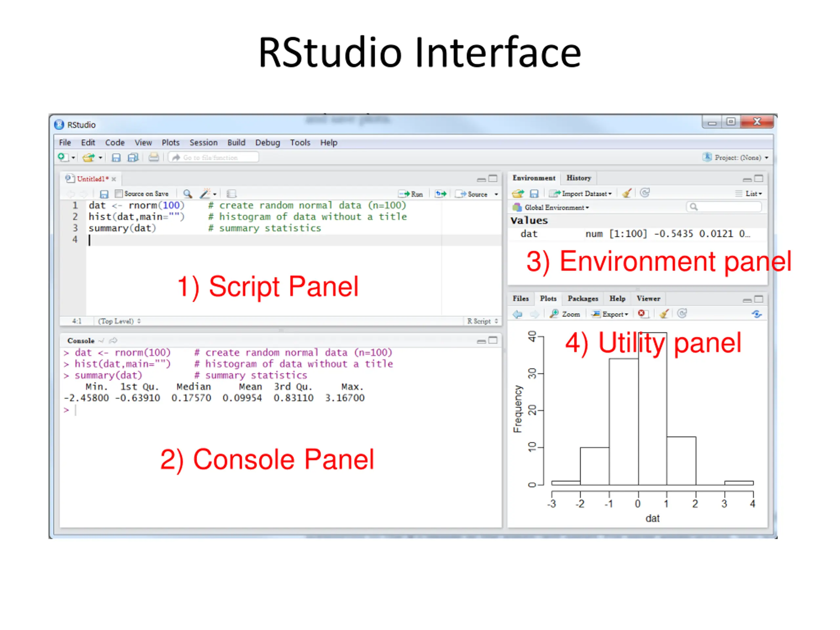The height and width of the screenshot is (630, 840).
Task: Click the Code Tools magic wand icon
Action: [x=205, y=194]
